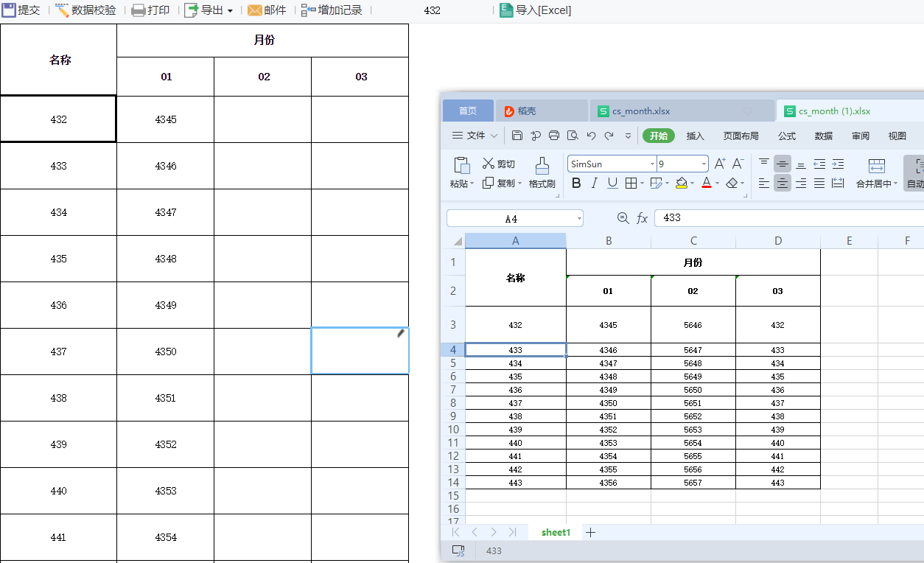Click the justify alignment icon

coord(819,183)
